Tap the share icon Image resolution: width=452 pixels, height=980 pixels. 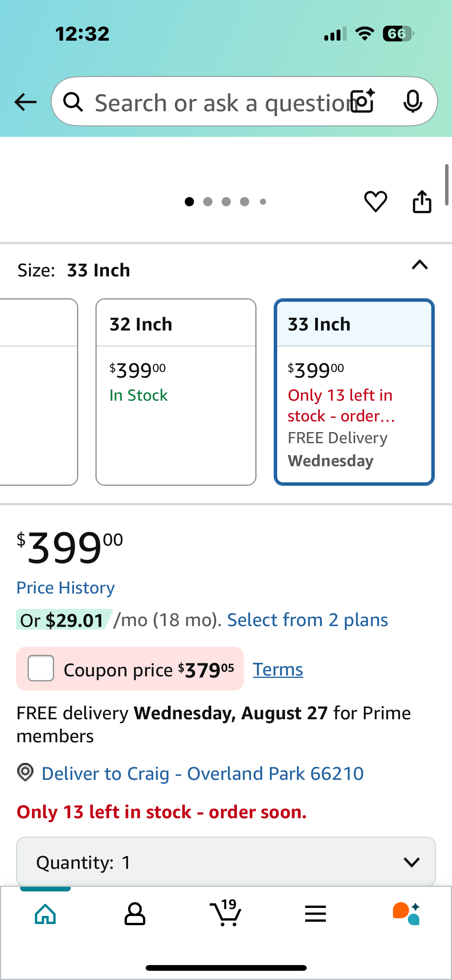[422, 201]
